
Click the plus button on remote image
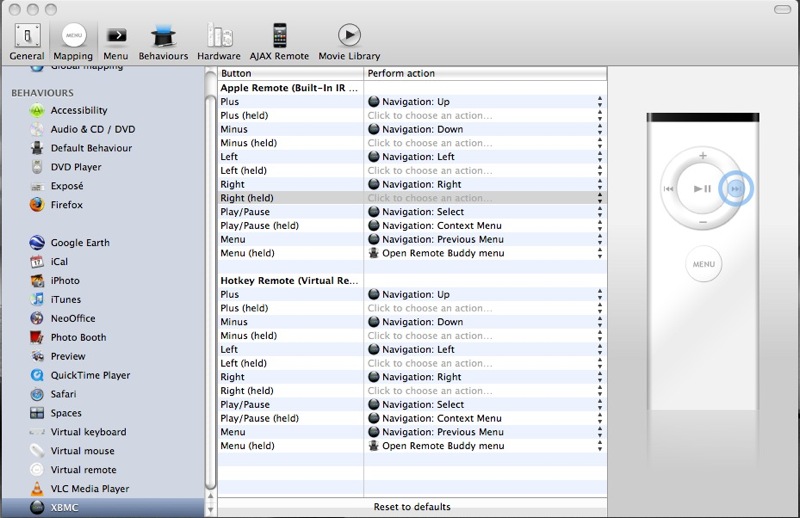pyautogui.click(x=703, y=157)
